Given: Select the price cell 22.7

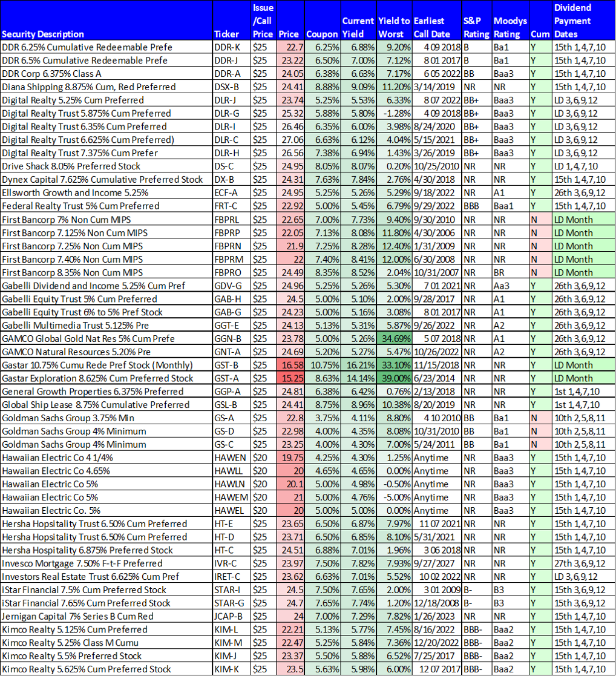Looking at the screenshot, I should [x=290, y=47].
